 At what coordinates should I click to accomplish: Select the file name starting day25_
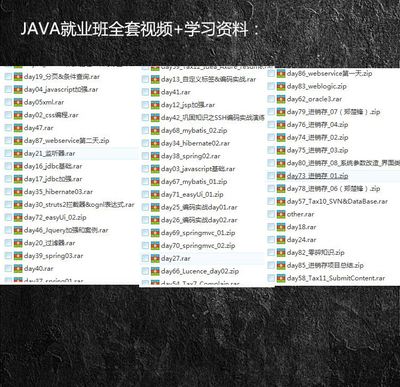click(199, 207)
